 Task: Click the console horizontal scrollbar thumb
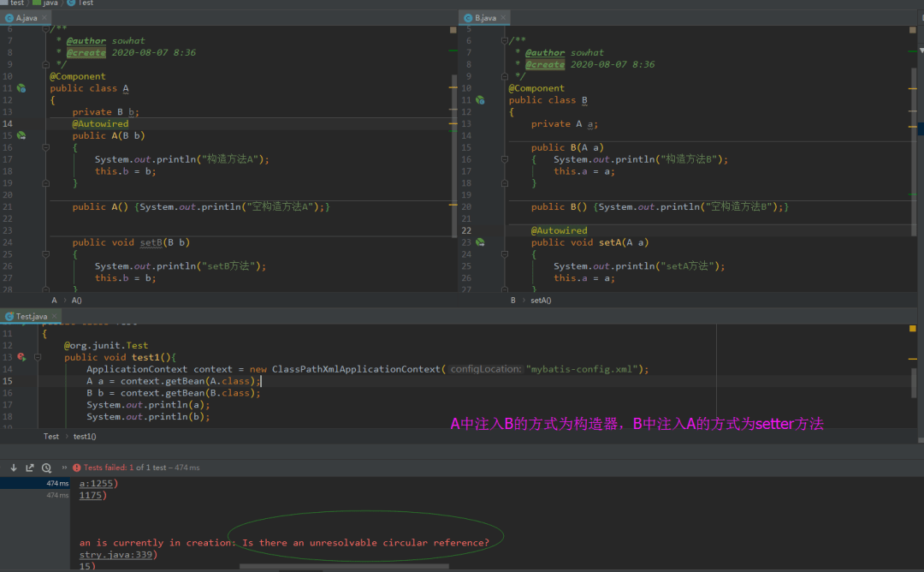tap(344, 567)
